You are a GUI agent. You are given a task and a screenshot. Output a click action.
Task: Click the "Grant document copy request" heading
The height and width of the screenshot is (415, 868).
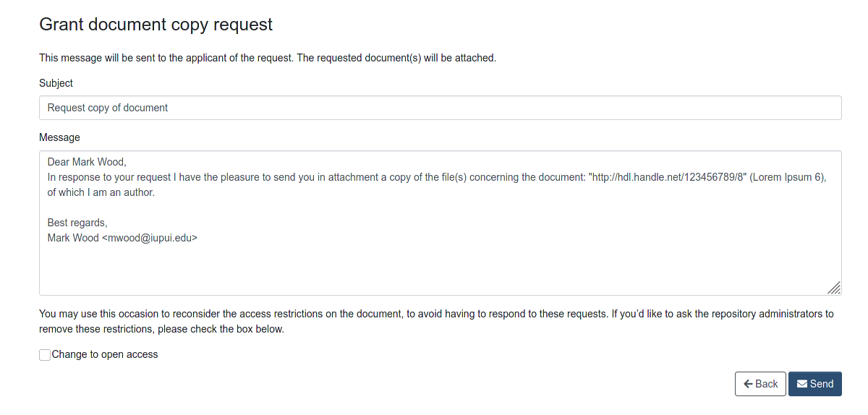(x=156, y=24)
